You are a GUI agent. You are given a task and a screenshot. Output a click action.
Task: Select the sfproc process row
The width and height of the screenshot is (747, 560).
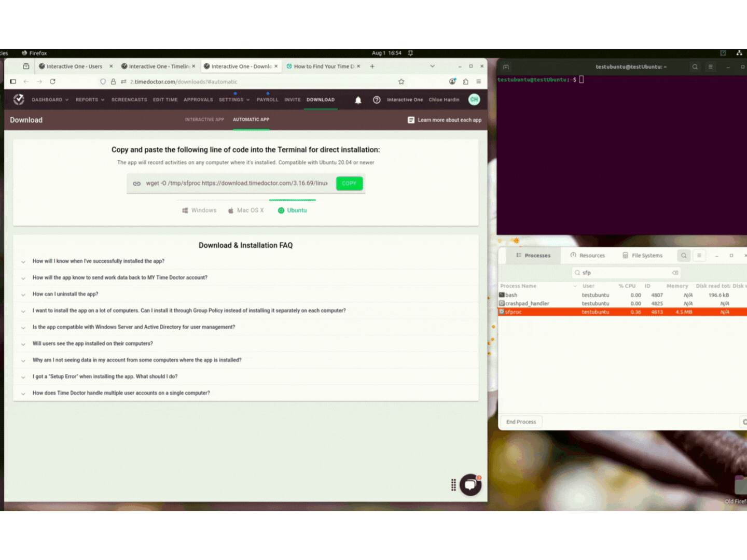point(622,312)
